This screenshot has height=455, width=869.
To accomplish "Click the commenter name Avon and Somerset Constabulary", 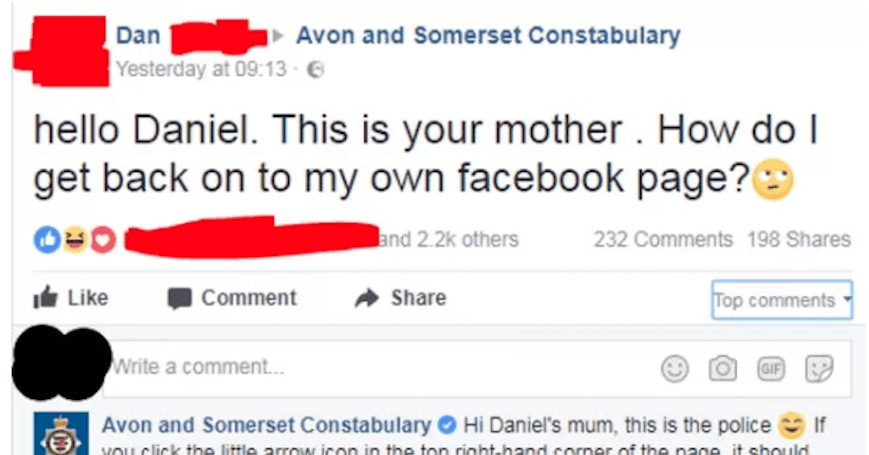I will click(266, 424).
